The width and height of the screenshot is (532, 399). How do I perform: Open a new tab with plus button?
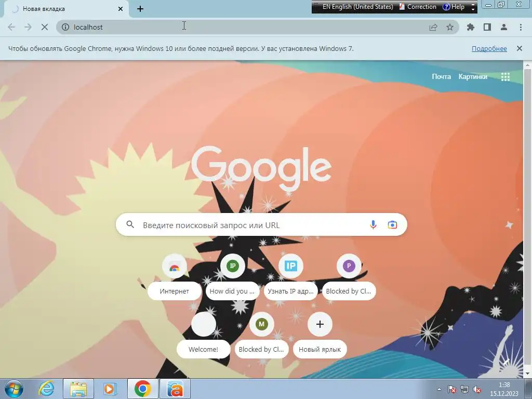coord(140,9)
